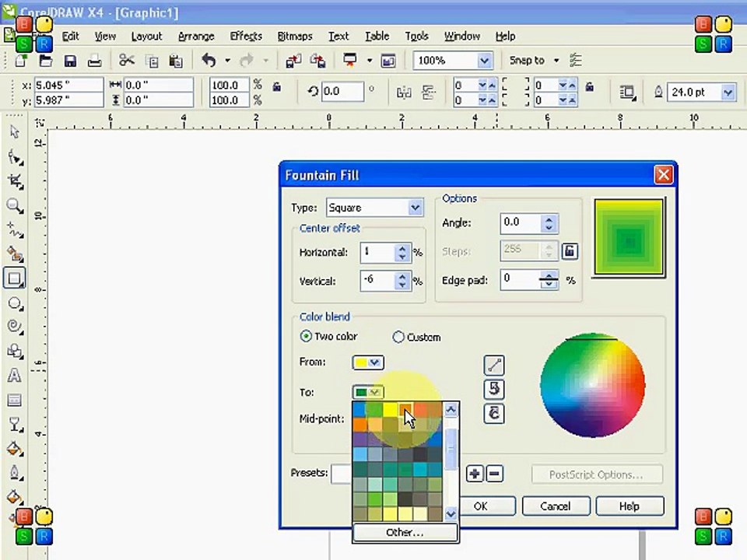Pick the Smart Fill tool
This screenshot has width=747, height=560.
pos(15,254)
